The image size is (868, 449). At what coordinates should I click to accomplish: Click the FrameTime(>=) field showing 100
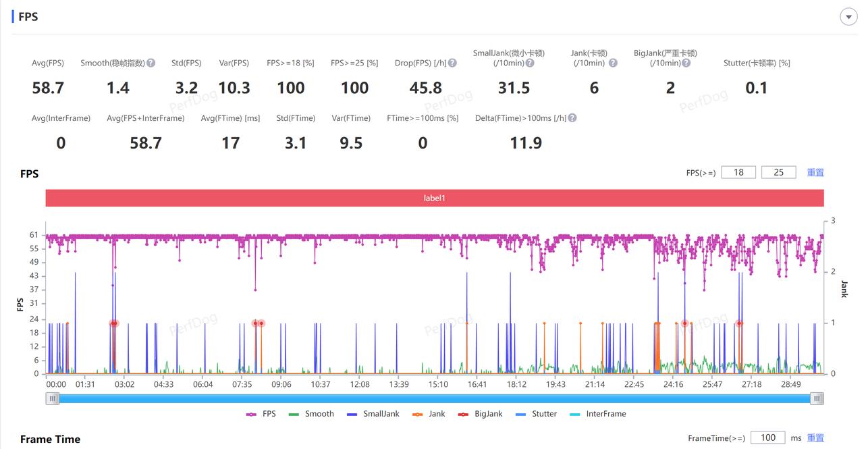tap(767, 438)
